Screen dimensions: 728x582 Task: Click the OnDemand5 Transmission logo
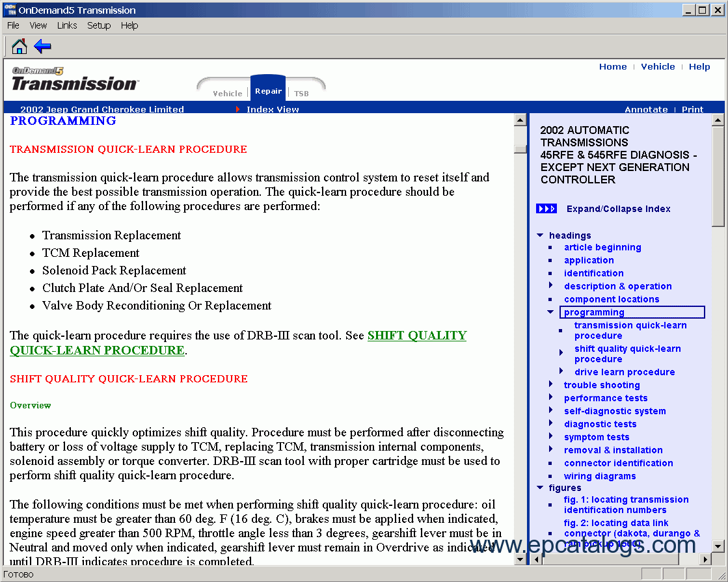tap(75, 79)
